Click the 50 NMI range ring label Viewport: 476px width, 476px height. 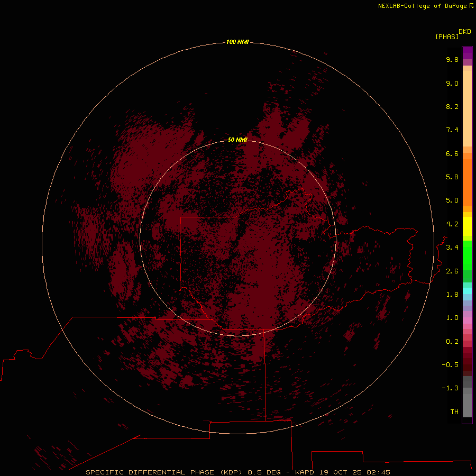coord(237,140)
